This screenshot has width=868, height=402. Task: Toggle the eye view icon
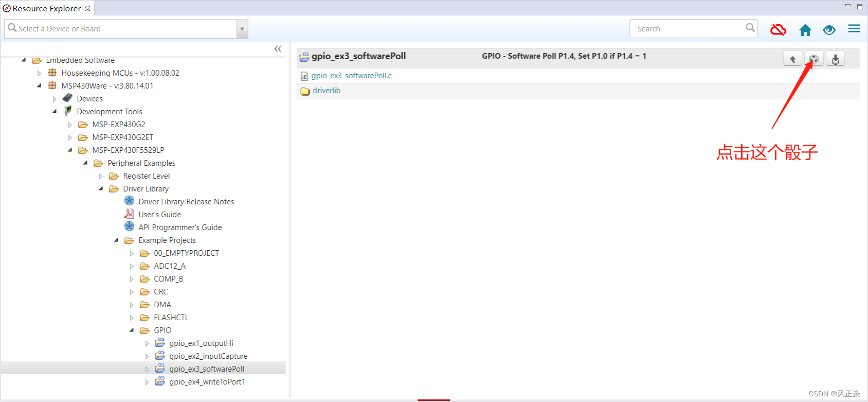click(x=829, y=30)
